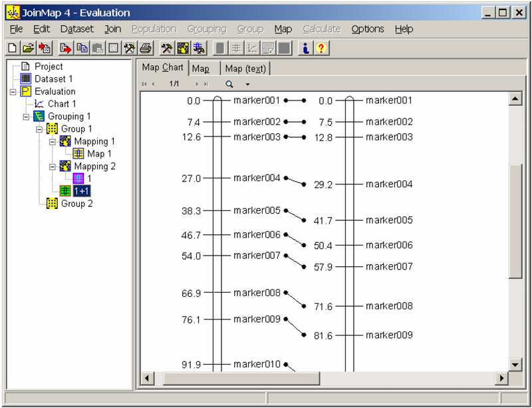Select Dataset 1 in the tree
The height and width of the screenshot is (408, 532).
(54, 79)
